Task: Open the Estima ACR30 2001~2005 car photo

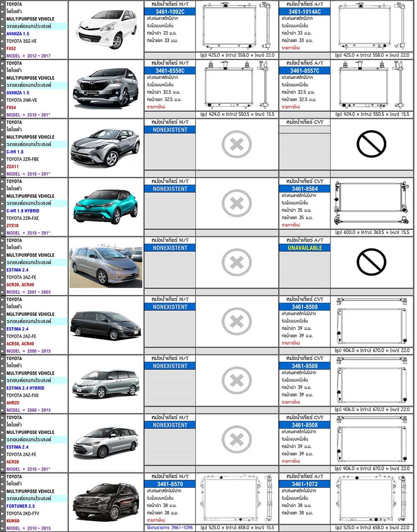Action: pos(106,266)
